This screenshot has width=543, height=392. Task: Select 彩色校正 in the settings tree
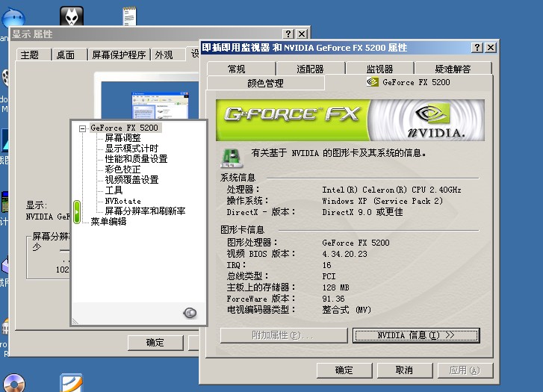pos(122,169)
